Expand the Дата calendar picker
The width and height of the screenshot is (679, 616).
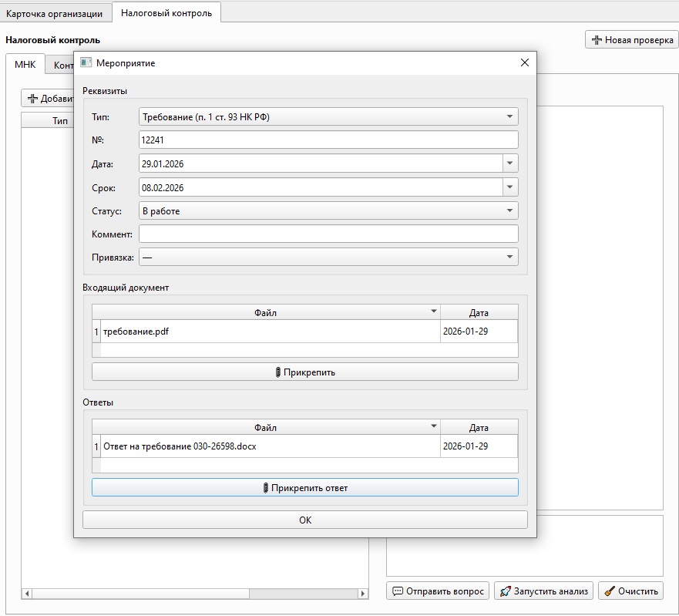tap(509, 163)
